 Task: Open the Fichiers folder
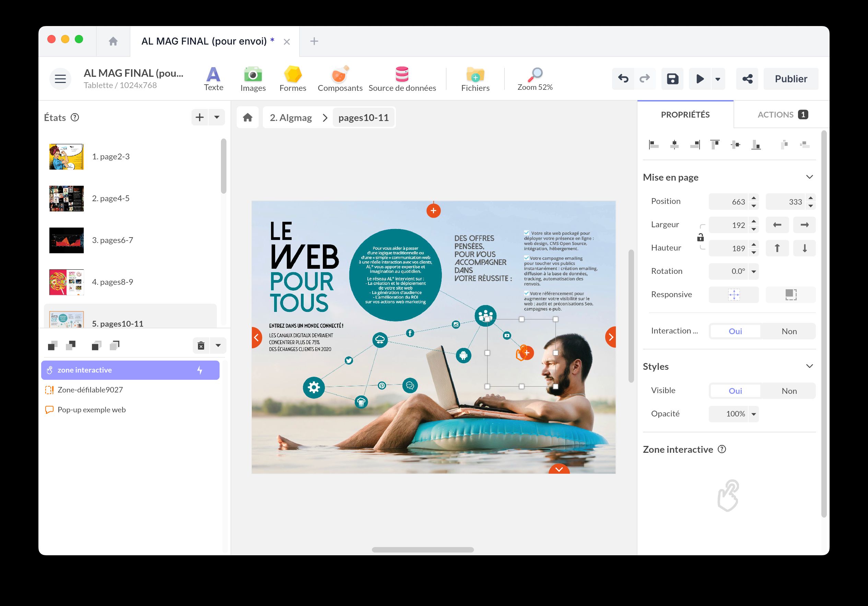point(475,78)
